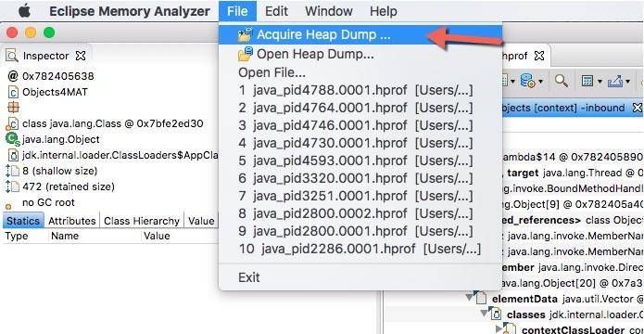Open dropdown arrow beside export icon
Screen dimensions: 644x334
point(627,82)
